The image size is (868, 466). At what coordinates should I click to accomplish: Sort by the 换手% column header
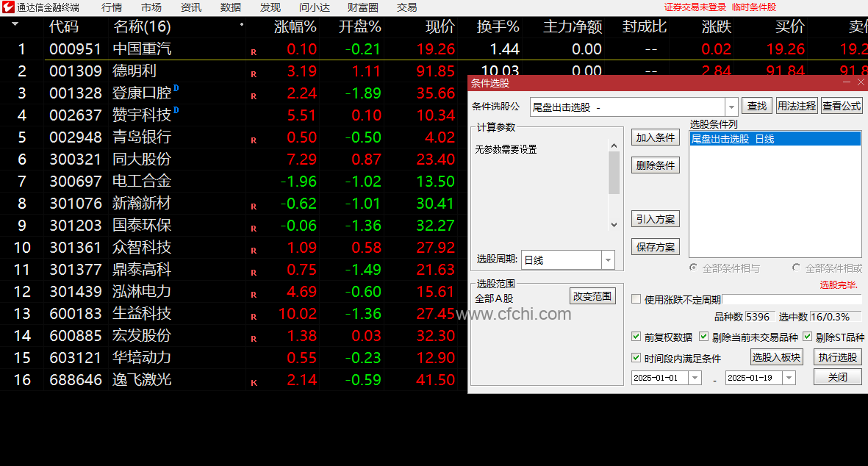498,26
